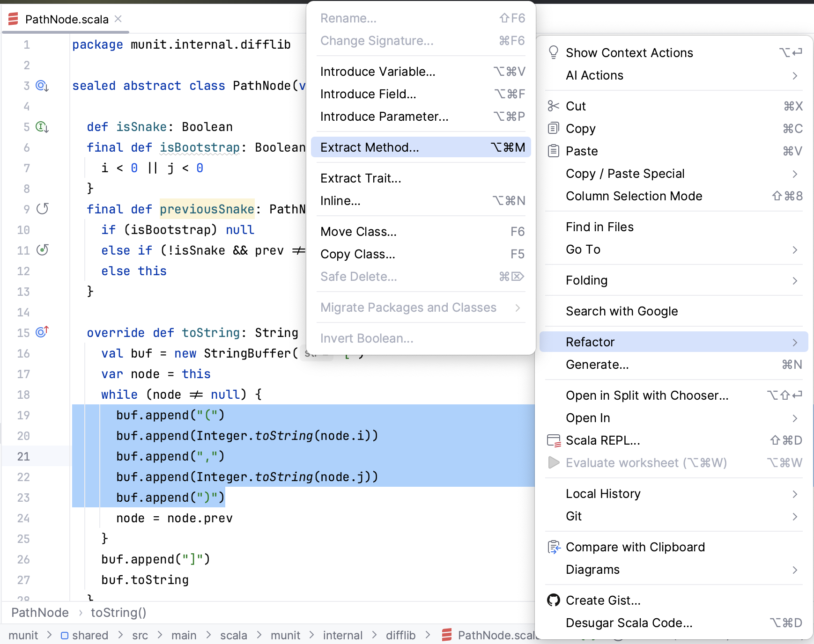This screenshot has height=644, width=814.
Task: Click the implemented-method gutter icon on line 5
Action: point(42,127)
